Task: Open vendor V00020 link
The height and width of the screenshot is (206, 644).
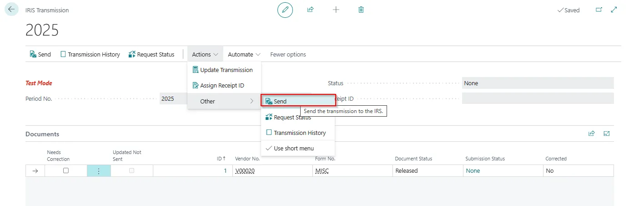Action: (247, 171)
